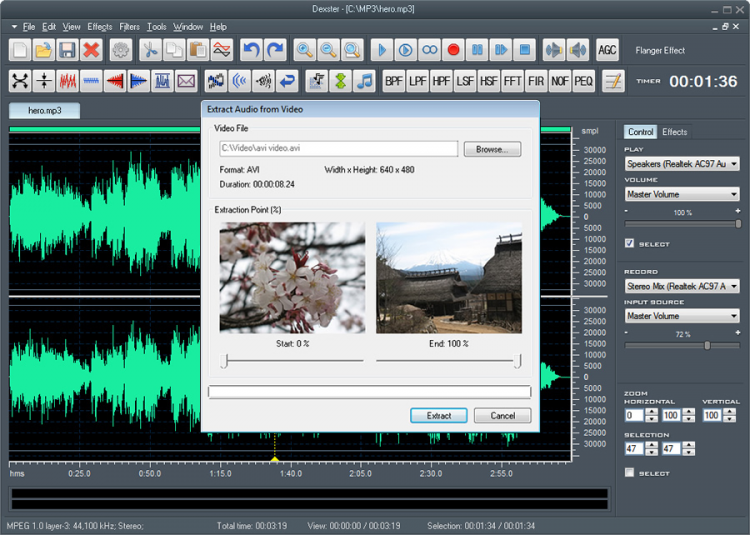Click the Extract button
Screen dimensions: 750x535
(438, 415)
